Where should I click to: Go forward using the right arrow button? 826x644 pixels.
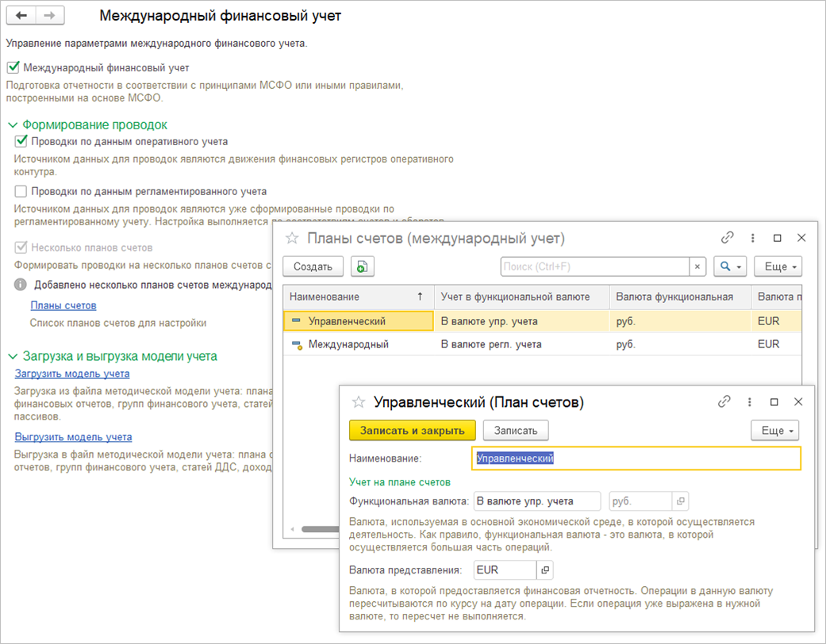point(49,15)
